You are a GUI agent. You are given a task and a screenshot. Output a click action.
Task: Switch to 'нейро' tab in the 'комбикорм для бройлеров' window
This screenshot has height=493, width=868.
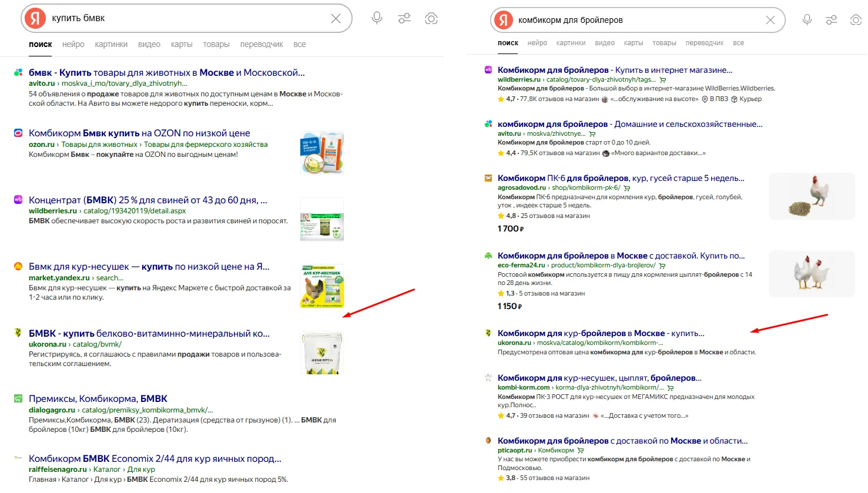pyautogui.click(x=537, y=43)
